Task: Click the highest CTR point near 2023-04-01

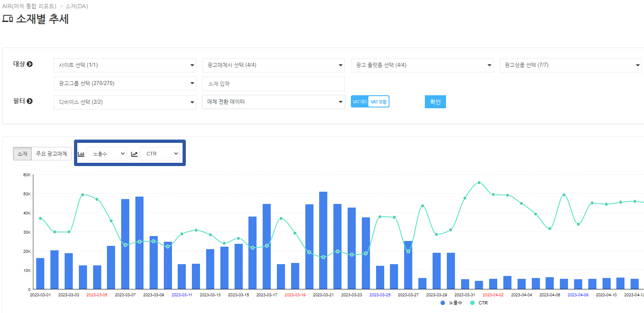Action: point(479,183)
